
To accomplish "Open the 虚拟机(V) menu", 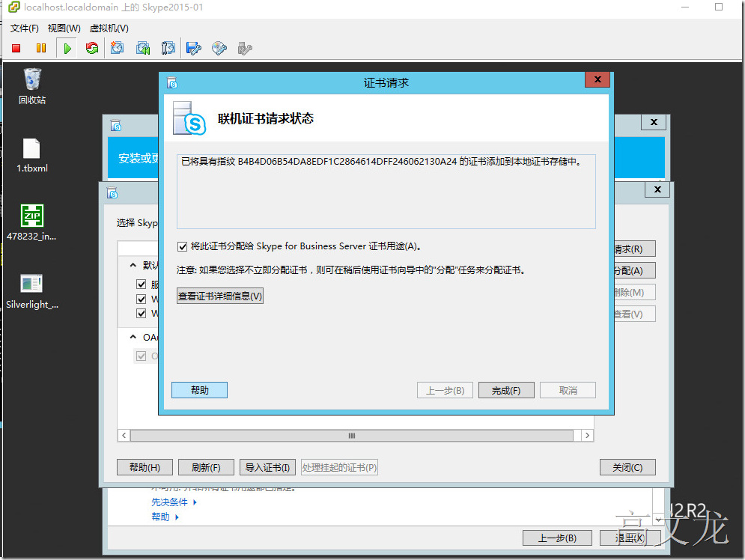I will point(109,28).
